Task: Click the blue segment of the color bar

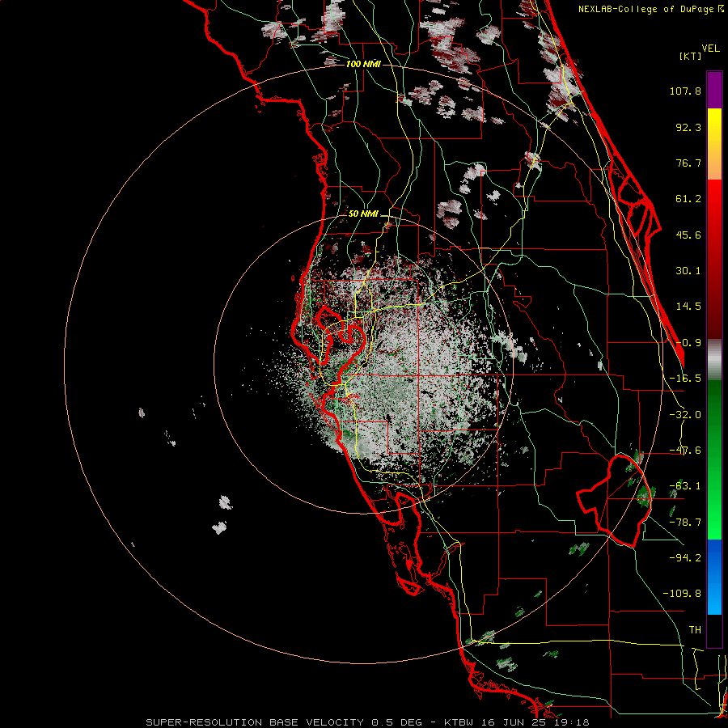Action: pos(714,577)
